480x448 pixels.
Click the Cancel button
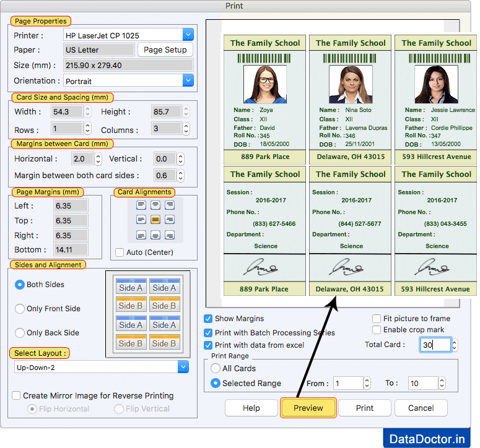421,408
